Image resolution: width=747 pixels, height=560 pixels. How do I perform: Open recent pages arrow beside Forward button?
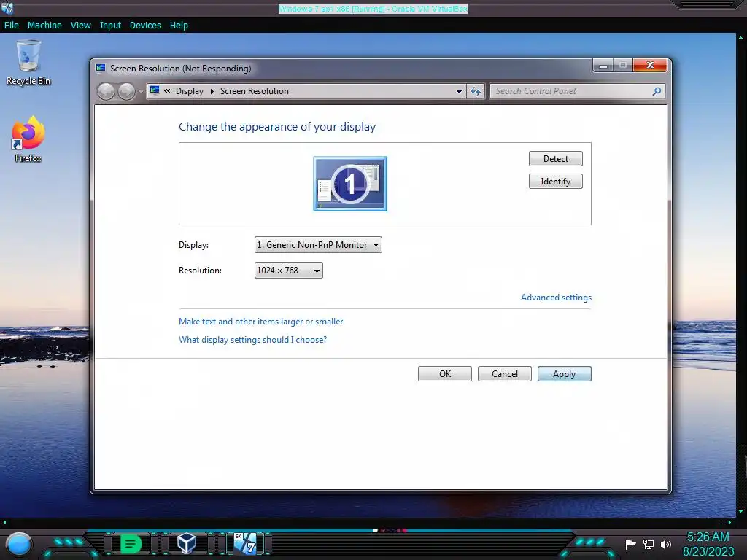pyautogui.click(x=141, y=91)
